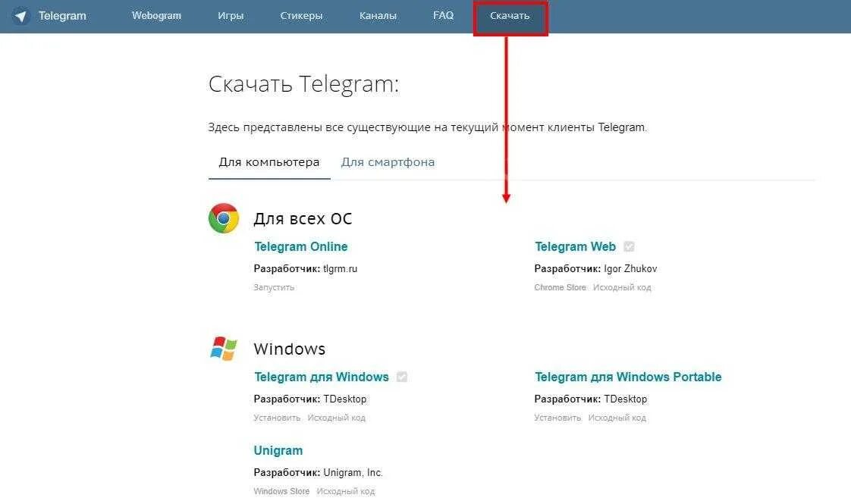Open the Telegram Web link
The width and height of the screenshot is (851, 504).
pyautogui.click(x=575, y=246)
